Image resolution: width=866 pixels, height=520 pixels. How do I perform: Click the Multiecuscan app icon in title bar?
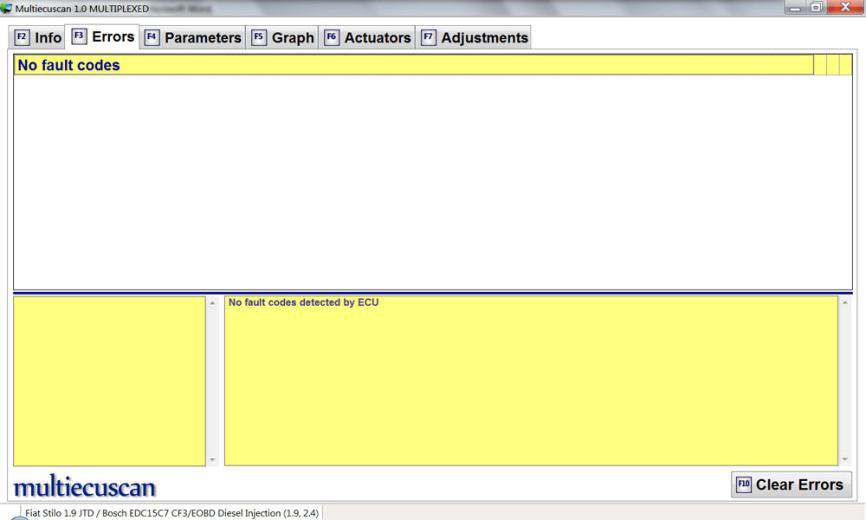(6, 8)
